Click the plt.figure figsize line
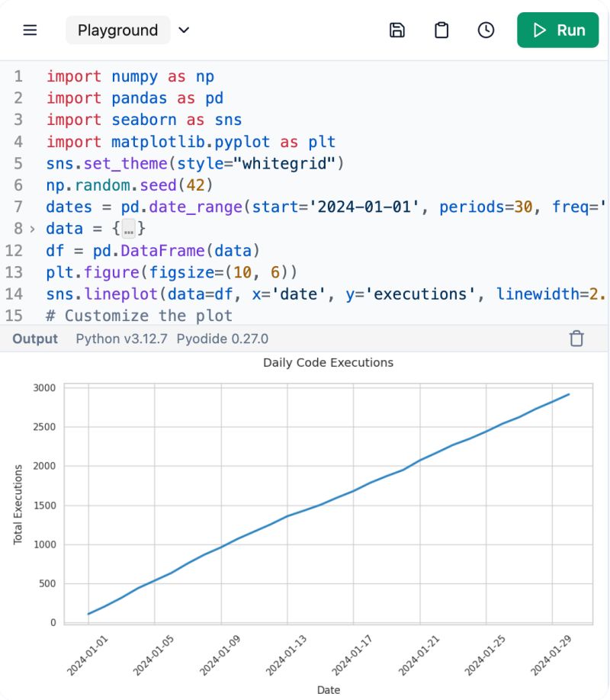Screen dimensions: 610x700 click(x=172, y=272)
